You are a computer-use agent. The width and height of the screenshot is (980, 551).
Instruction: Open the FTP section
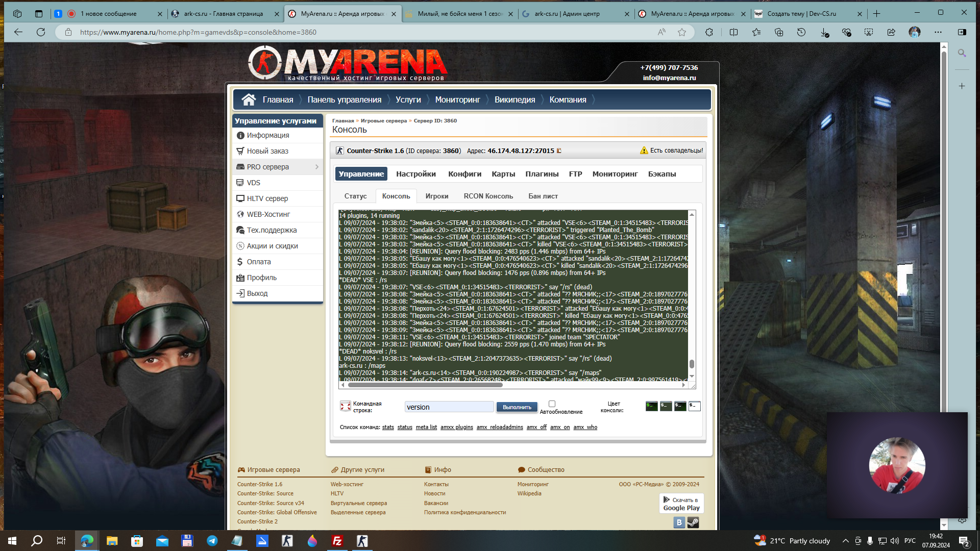[575, 174]
